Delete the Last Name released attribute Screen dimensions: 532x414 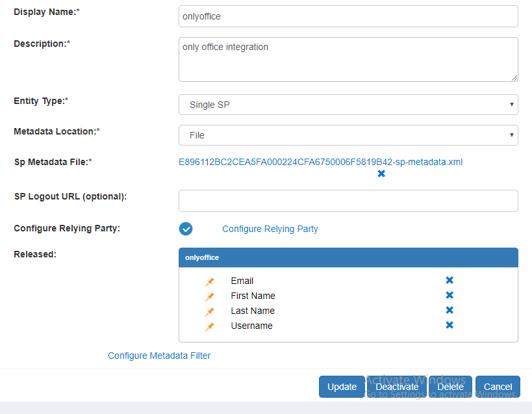[450, 311]
